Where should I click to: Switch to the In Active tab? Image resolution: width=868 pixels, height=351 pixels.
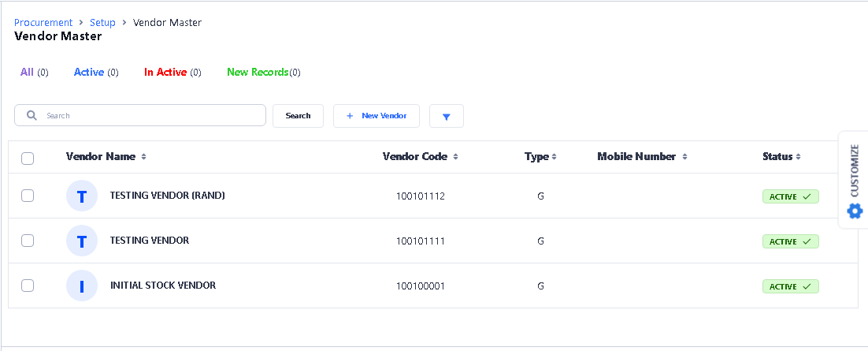[x=165, y=73]
